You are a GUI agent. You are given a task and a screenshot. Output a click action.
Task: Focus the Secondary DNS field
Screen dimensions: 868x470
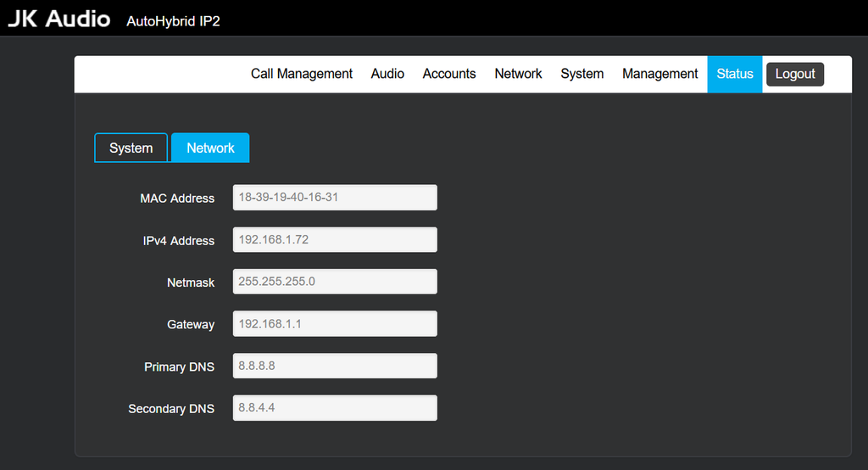(335, 408)
